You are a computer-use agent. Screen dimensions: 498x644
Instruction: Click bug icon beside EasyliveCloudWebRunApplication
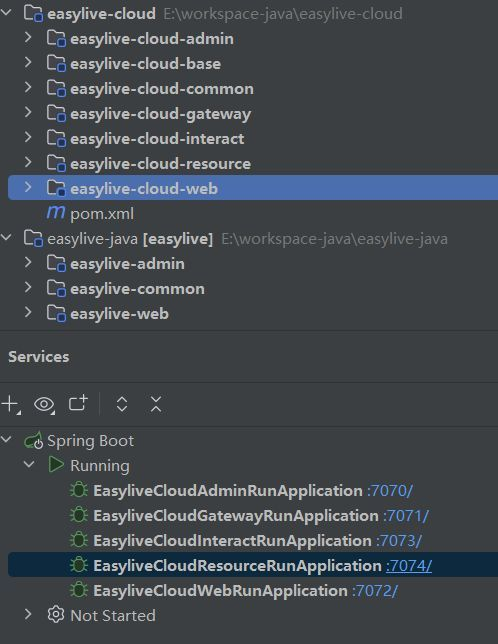pyautogui.click(x=79, y=590)
